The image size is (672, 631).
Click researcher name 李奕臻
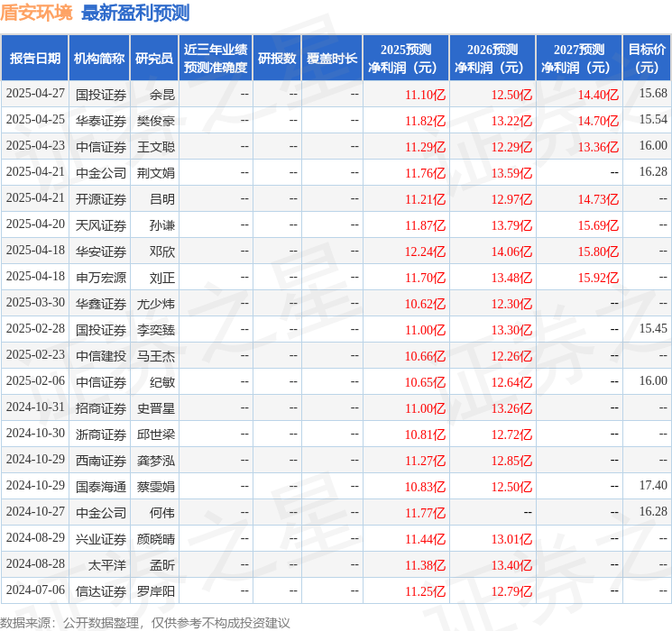click(156, 330)
